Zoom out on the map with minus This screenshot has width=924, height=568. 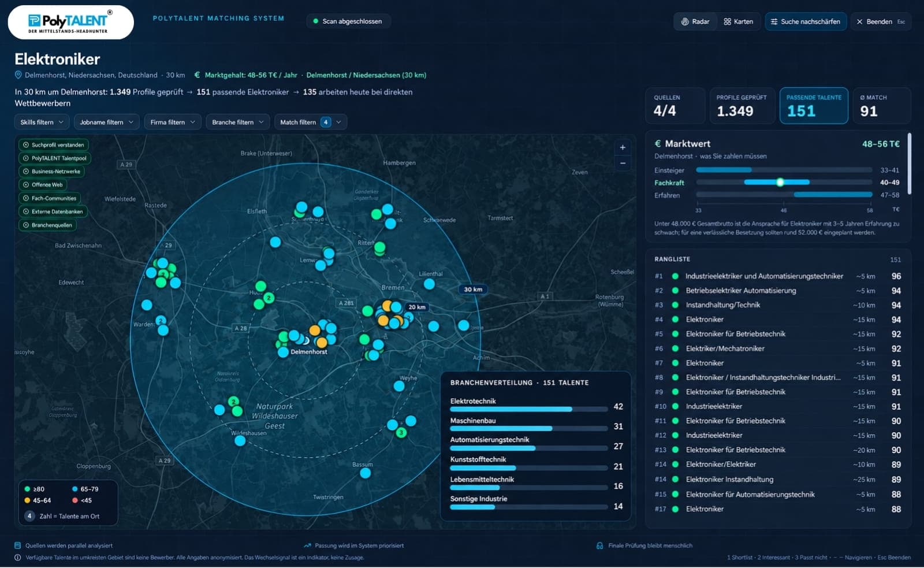coord(623,163)
